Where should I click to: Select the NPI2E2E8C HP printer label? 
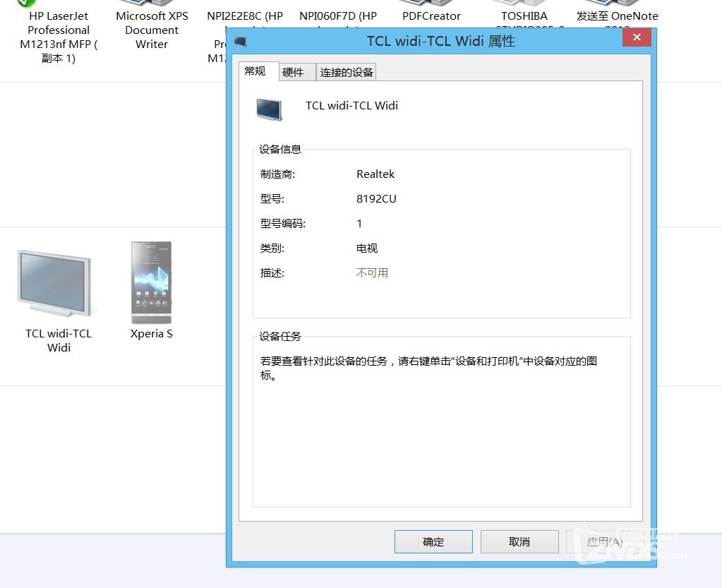[245, 16]
